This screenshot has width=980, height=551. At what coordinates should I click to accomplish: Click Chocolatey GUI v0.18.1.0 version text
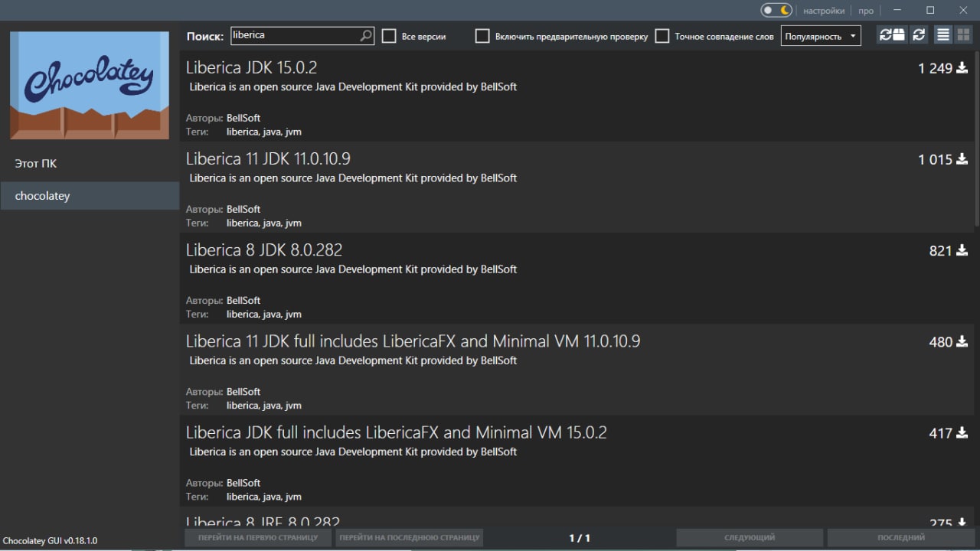point(50,541)
